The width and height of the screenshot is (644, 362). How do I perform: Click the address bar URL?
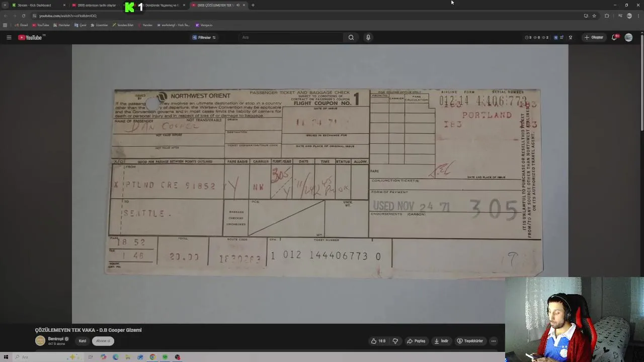(68, 16)
